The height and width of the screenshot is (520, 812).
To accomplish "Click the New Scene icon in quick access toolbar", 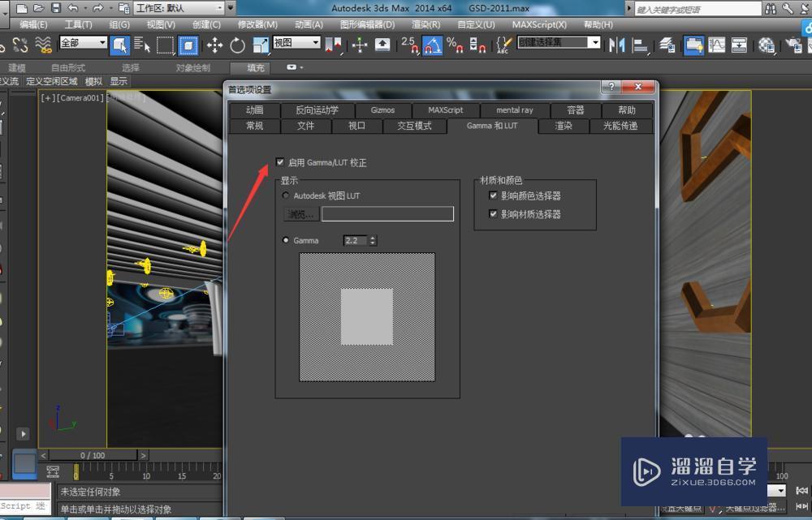I will click(x=22, y=8).
